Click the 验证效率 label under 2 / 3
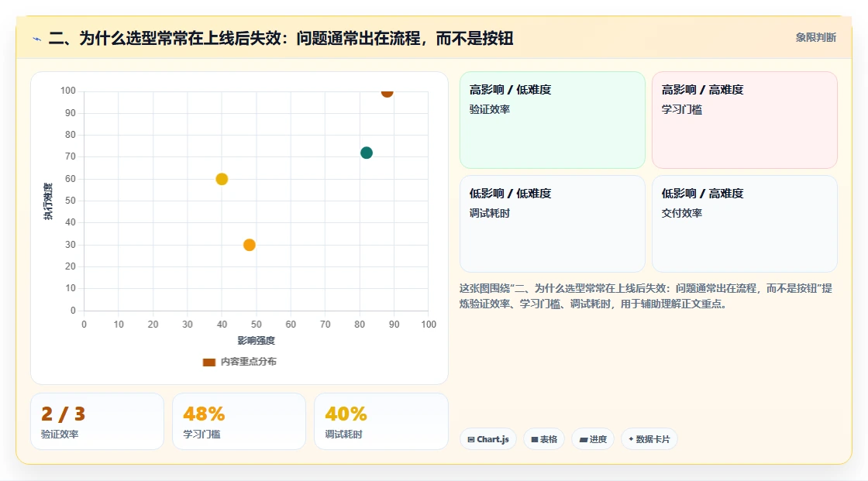 coord(60,435)
